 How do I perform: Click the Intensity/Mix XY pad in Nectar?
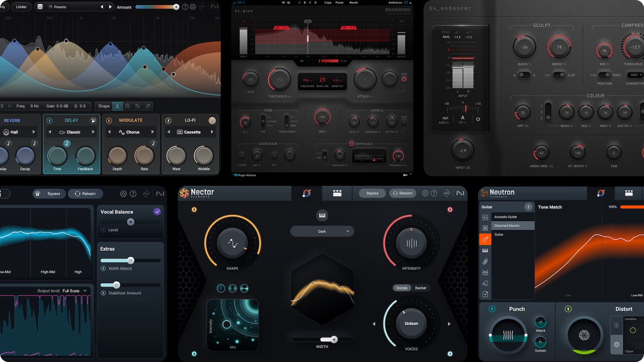[x=233, y=324]
